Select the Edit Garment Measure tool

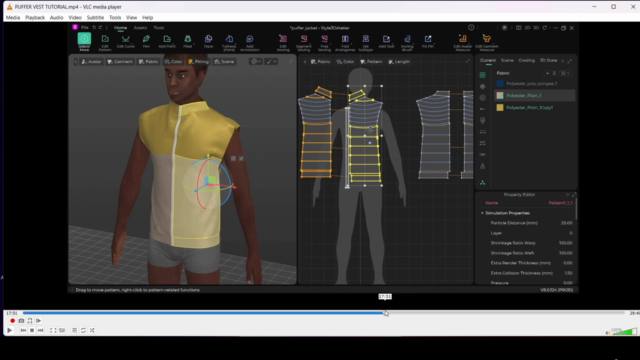click(x=487, y=42)
